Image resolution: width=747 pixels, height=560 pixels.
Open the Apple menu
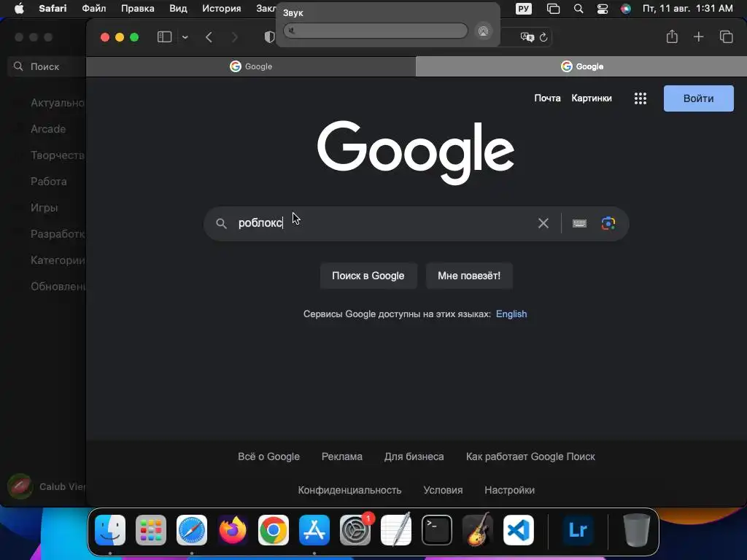(x=19, y=9)
